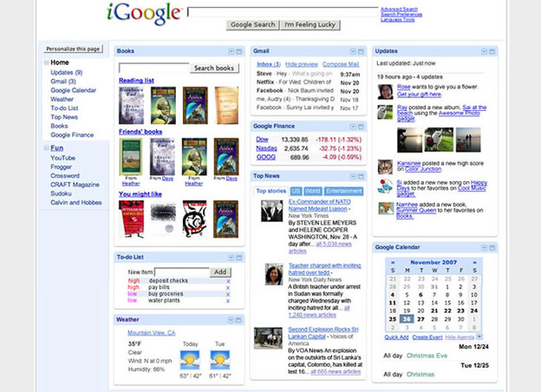Open the Nasdaq finance link
The image size is (541, 392).
(x=266, y=148)
